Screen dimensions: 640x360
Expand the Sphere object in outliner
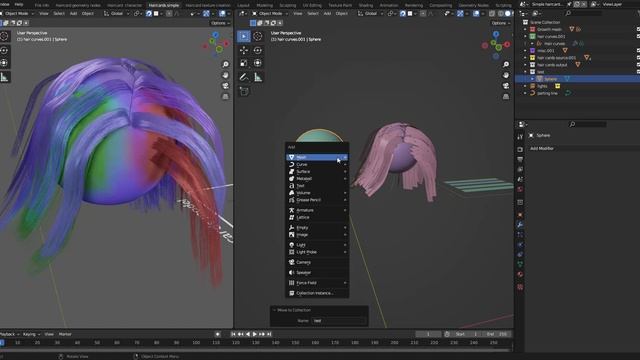[532, 79]
